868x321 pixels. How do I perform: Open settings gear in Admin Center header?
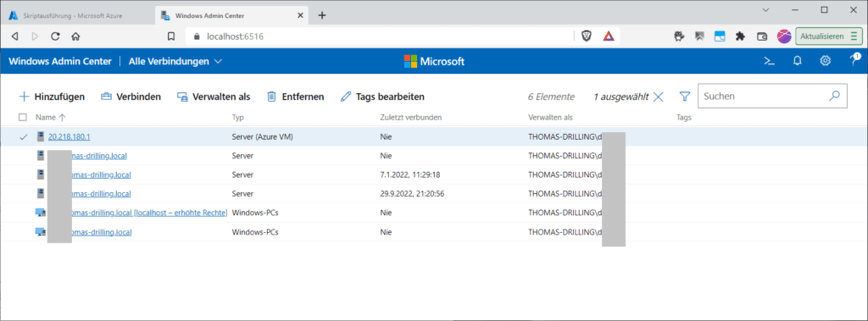826,61
